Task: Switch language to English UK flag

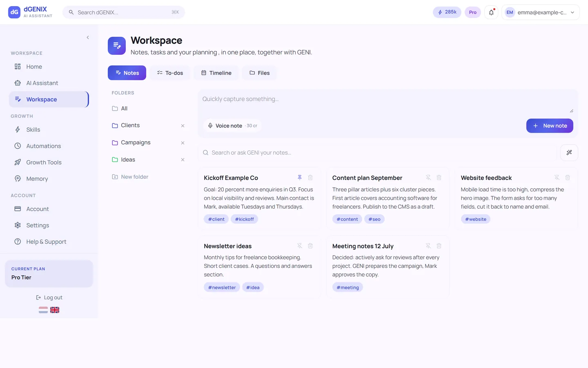Action: click(55, 310)
